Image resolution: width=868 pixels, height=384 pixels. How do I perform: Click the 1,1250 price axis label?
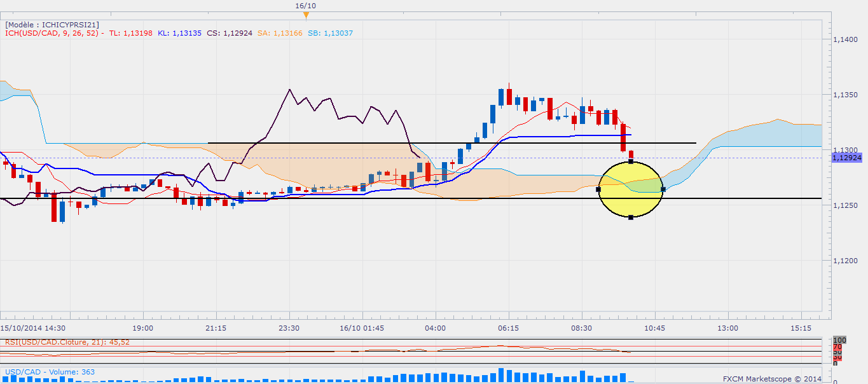click(x=845, y=205)
